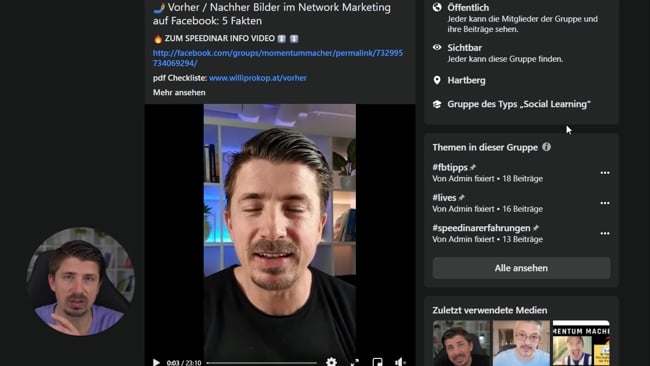The width and height of the screenshot is (650, 366).
Task: Click the globe icon beside Öffentlich
Action: pos(437,7)
